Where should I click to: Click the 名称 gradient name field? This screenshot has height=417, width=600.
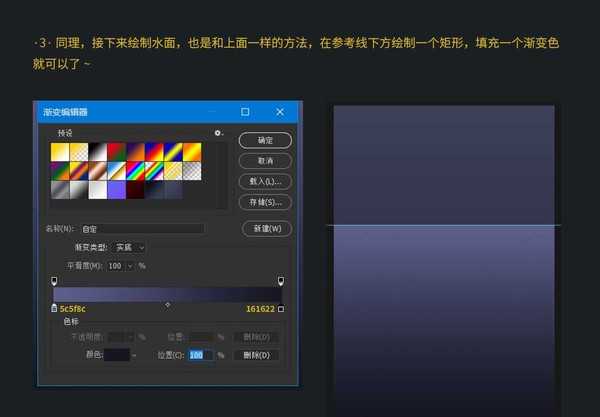point(143,229)
